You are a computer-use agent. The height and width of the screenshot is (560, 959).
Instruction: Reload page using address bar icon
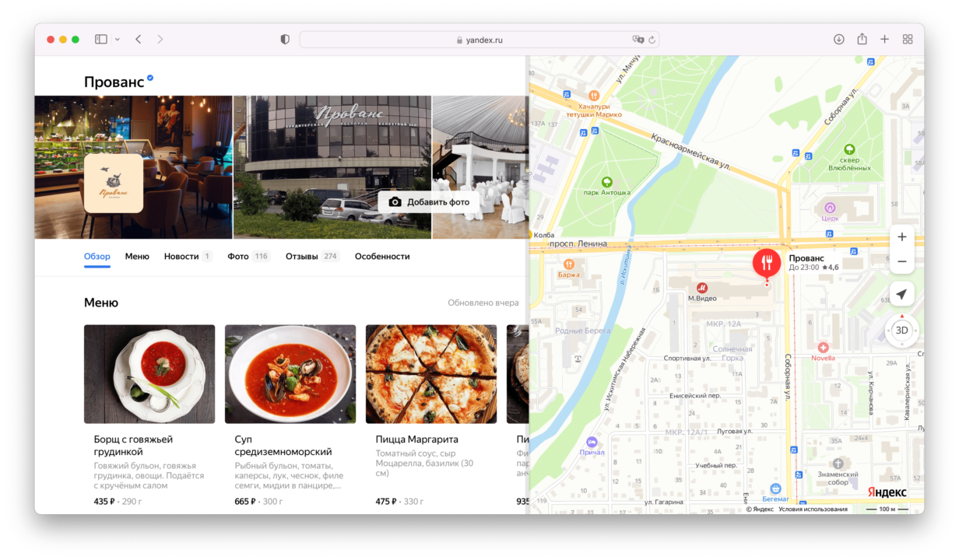pos(652,39)
